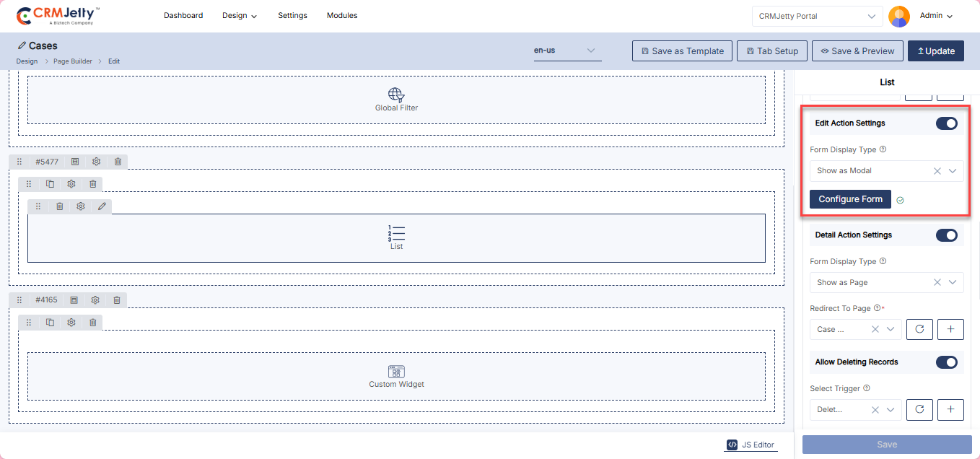This screenshot has height=459, width=980.
Task: Click the Configure Form button
Action: click(x=850, y=199)
